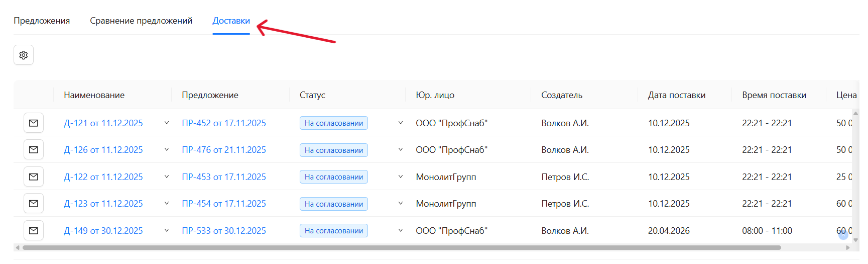
Task: Click envelope icon for Д-122 row
Action: click(34, 177)
